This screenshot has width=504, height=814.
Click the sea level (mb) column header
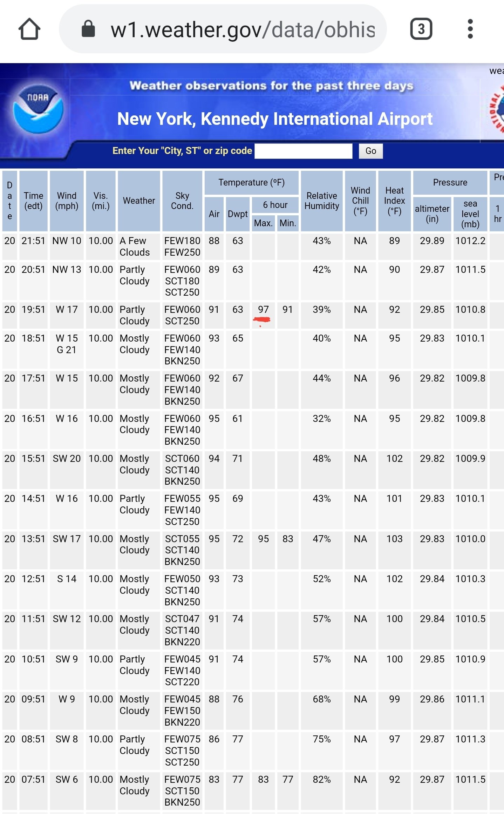point(470,214)
